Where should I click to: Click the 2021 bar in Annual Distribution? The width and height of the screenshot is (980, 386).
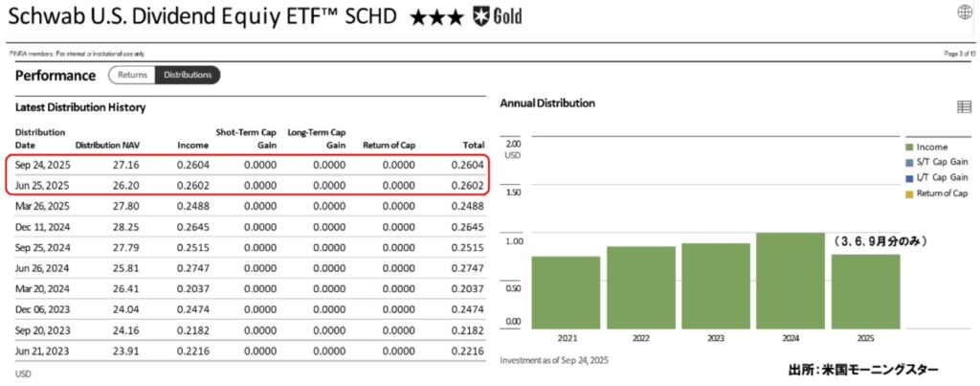[566, 292]
